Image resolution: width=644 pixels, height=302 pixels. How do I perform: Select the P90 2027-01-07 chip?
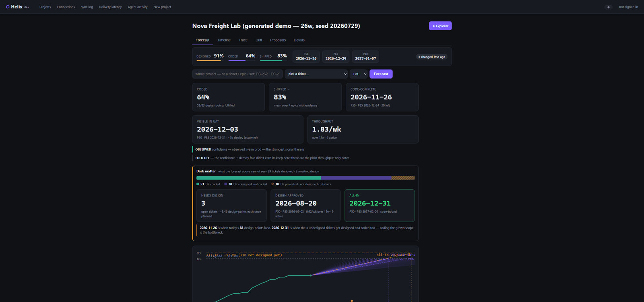pos(365,56)
